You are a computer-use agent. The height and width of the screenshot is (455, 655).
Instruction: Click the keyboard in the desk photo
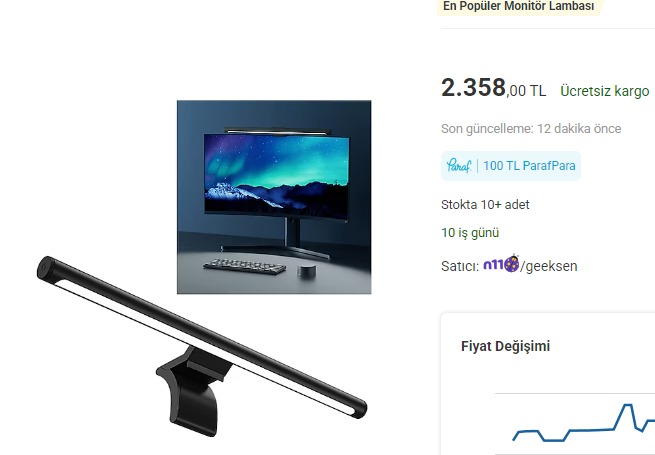coord(244,266)
